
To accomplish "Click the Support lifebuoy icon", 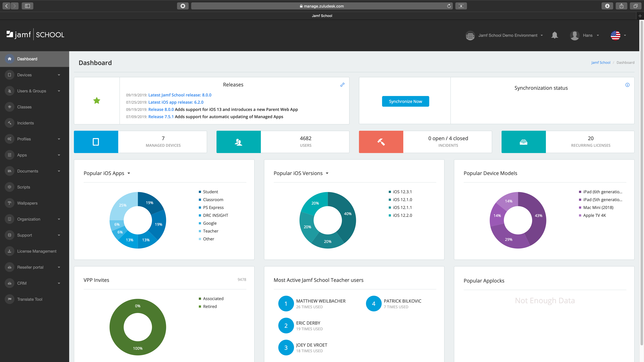I will point(9,235).
